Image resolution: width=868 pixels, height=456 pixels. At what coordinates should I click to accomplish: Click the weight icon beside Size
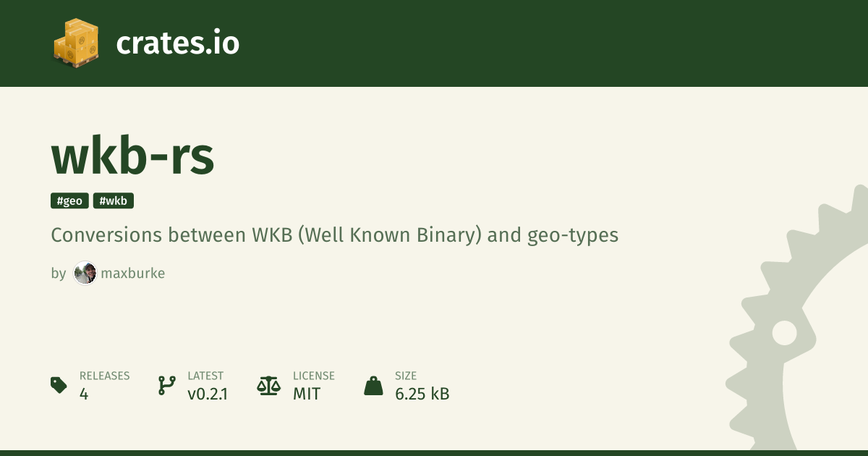[x=373, y=385]
